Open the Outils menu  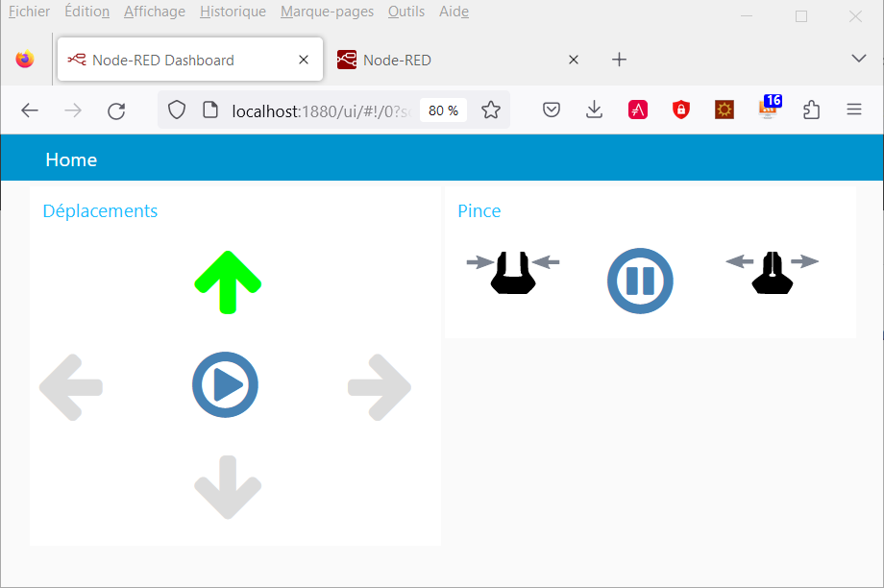point(405,12)
